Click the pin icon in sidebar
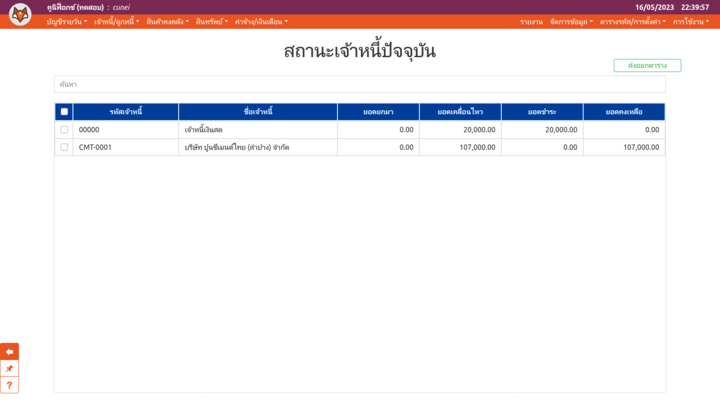The width and height of the screenshot is (720, 405). pyautogui.click(x=9, y=369)
